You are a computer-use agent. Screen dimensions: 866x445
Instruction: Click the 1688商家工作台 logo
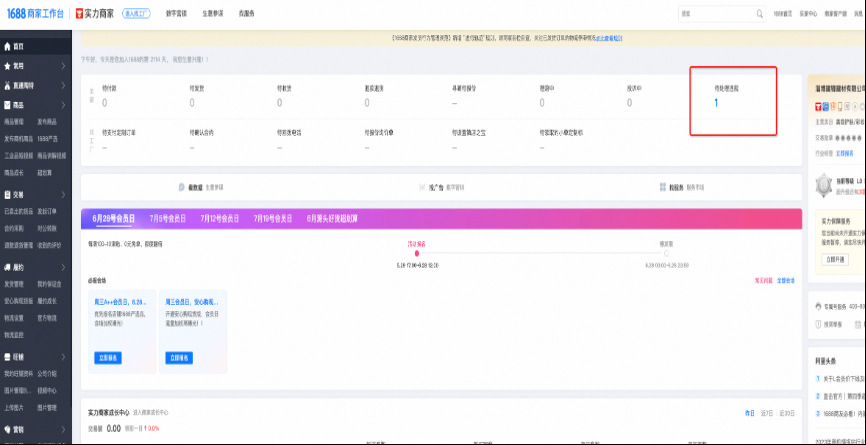[35, 14]
